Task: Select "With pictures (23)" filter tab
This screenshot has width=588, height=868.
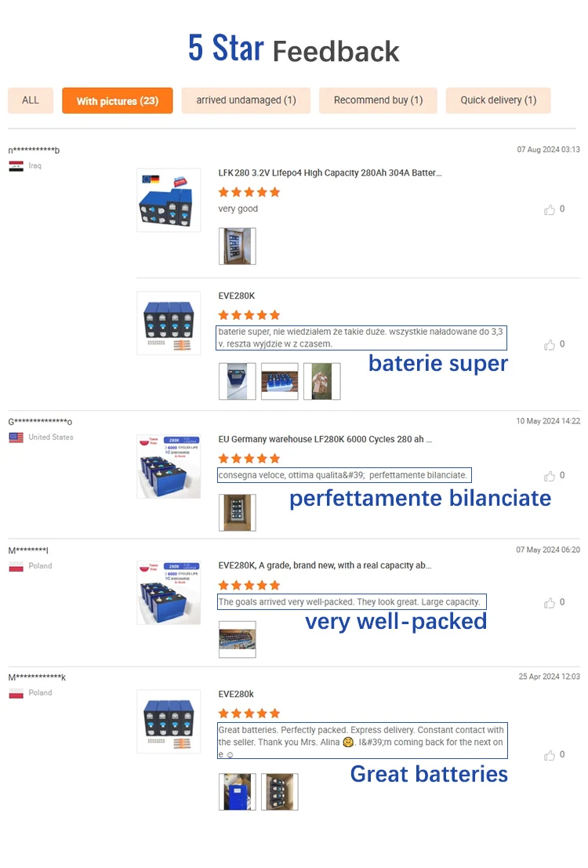Action: click(x=118, y=101)
